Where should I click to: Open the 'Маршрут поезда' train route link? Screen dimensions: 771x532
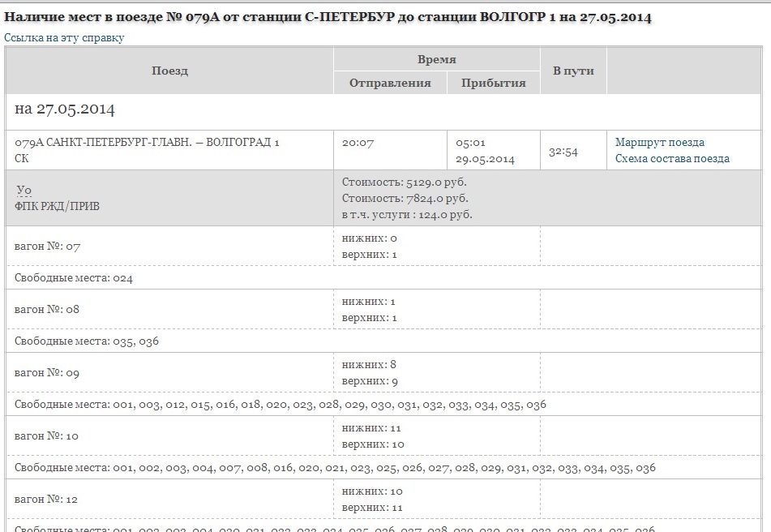coord(659,143)
